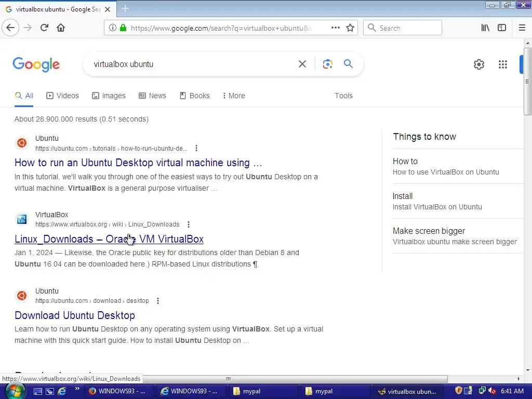Open more options for the virtualbox.org result

(188, 224)
